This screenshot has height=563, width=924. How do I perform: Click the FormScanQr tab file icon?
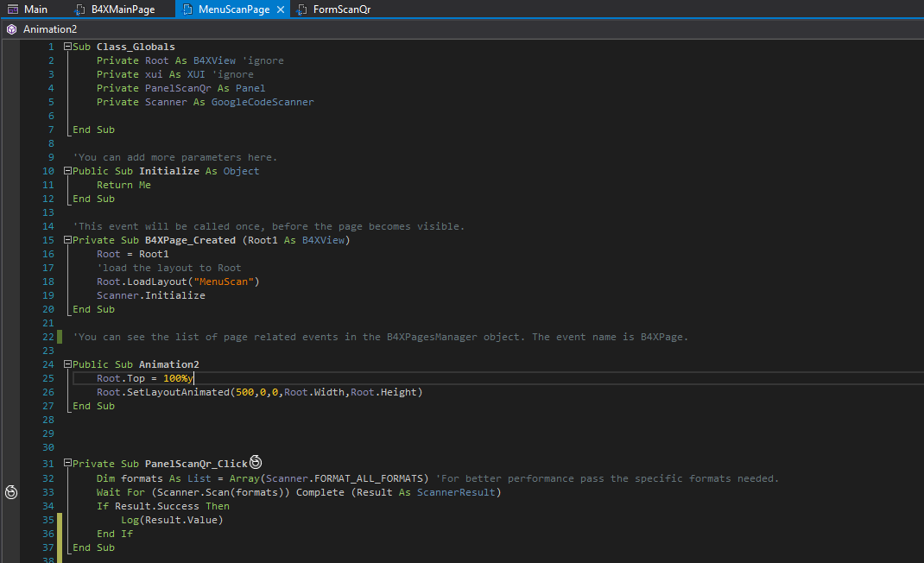(301, 9)
